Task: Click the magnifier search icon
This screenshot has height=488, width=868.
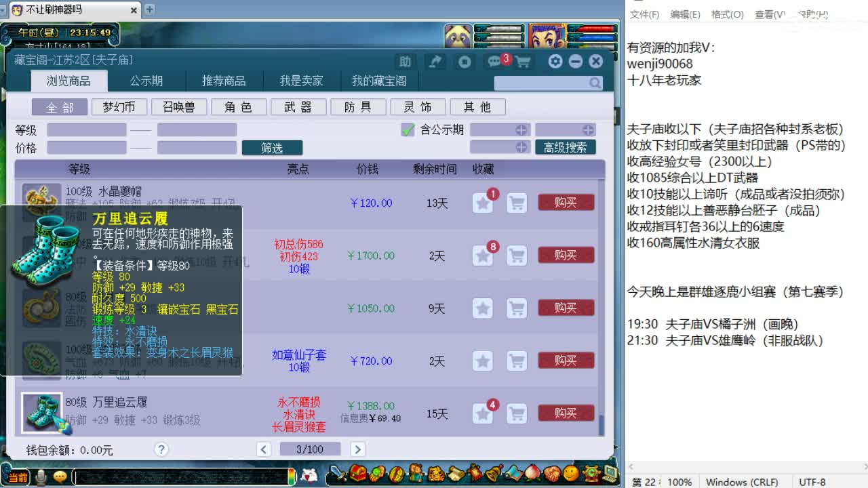Action: [595, 83]
